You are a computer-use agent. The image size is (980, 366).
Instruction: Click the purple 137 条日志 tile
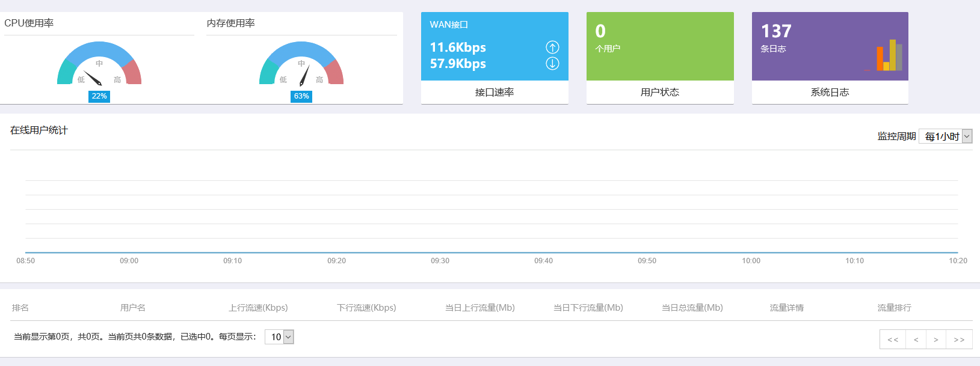[x=830, y=46]
